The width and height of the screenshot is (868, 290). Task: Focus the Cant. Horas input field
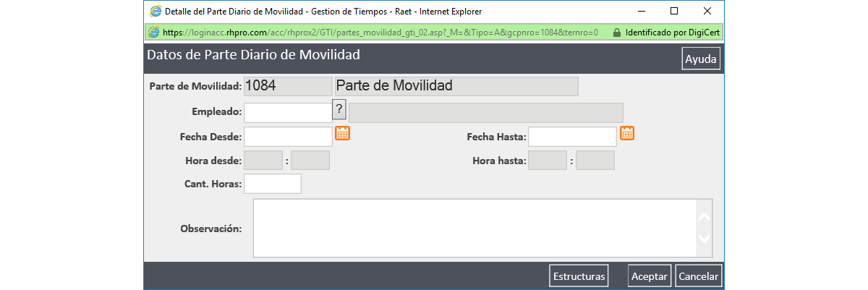pos(273,184)
